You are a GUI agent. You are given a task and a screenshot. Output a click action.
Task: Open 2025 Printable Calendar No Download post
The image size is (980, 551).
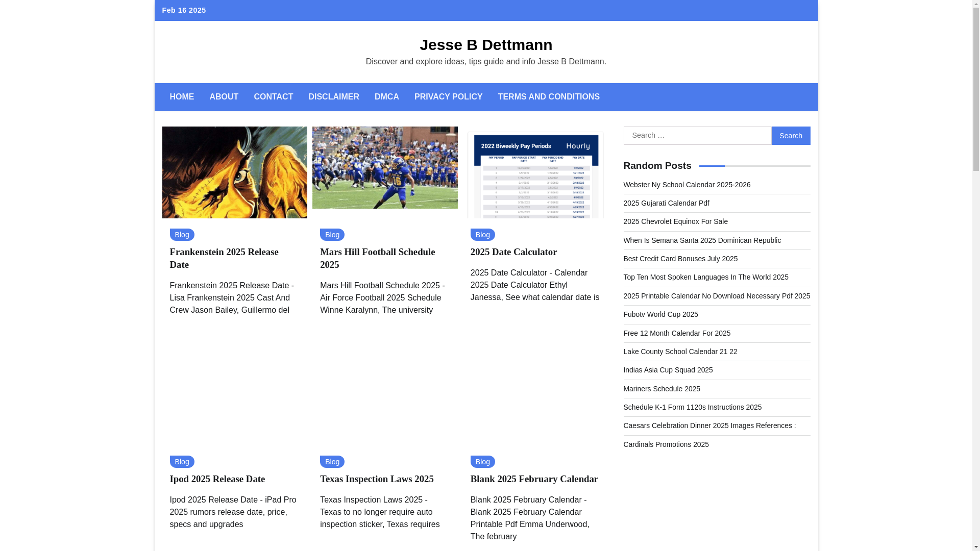click(717, 296)
